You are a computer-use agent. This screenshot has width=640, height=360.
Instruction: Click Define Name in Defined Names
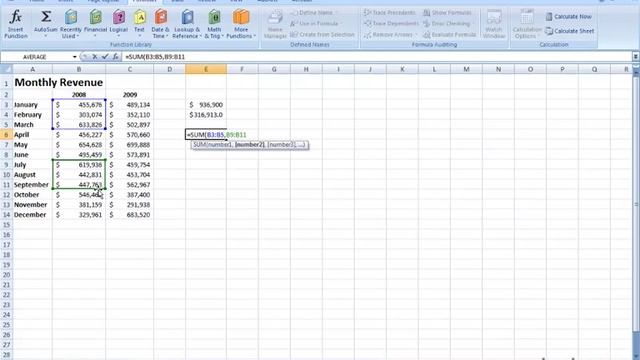click(315, 13)
